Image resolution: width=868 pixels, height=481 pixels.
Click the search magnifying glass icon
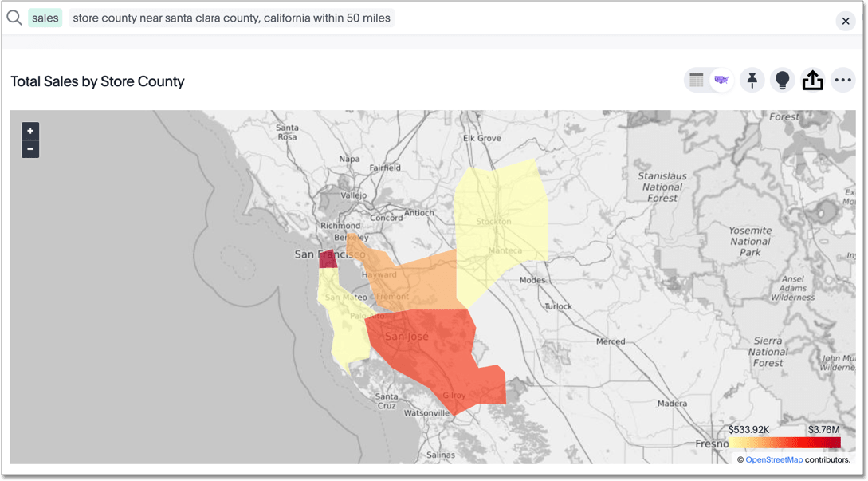(14, 17)
